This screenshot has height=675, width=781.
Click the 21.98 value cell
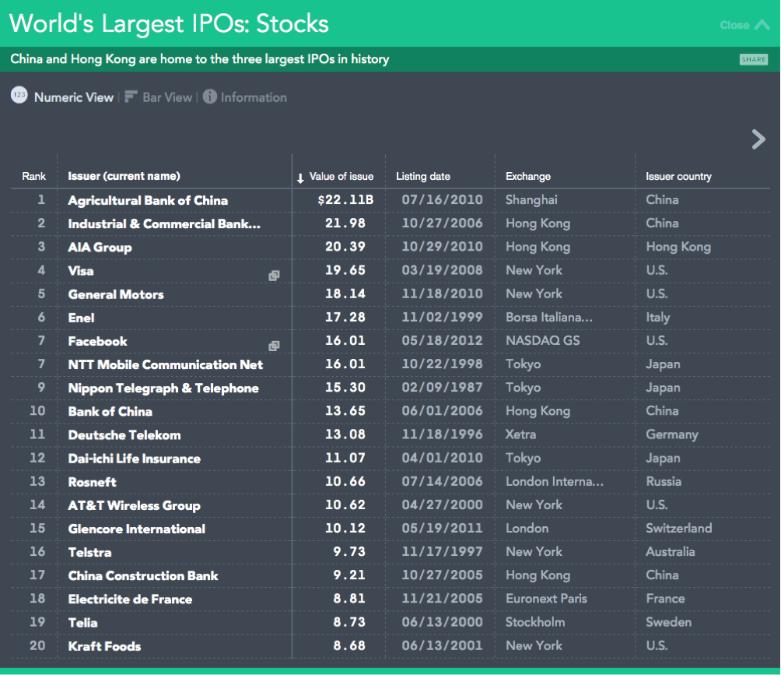point(345,223)
